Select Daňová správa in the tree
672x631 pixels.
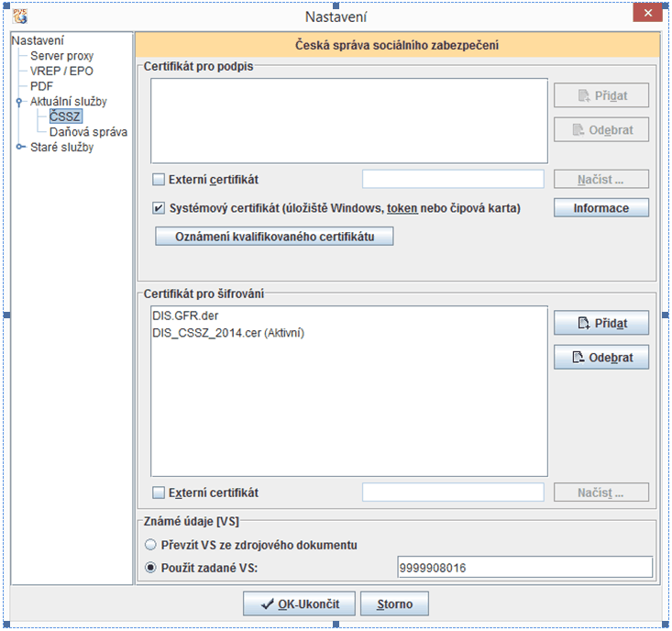(x=88, y=132)
